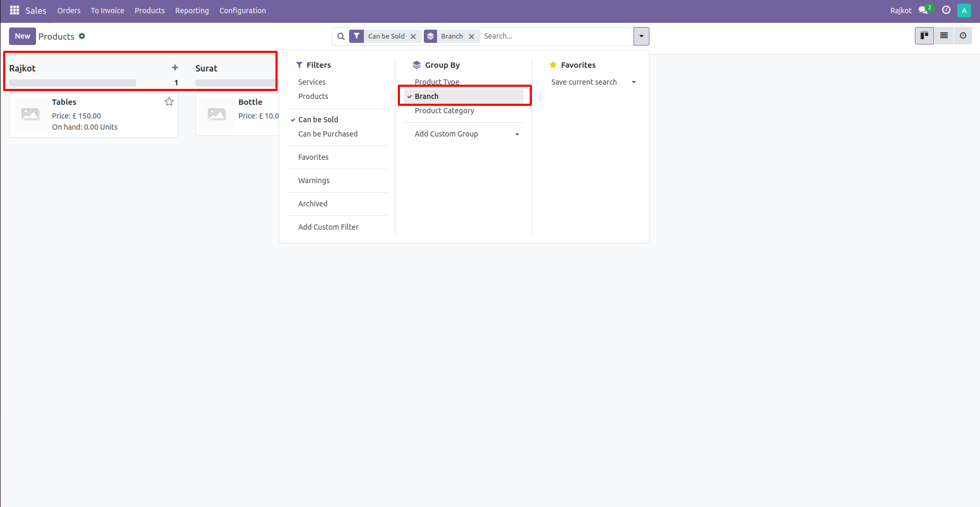The image size is (980, 507).
Task: Open the Activity clock view icon
Action: 963,36
